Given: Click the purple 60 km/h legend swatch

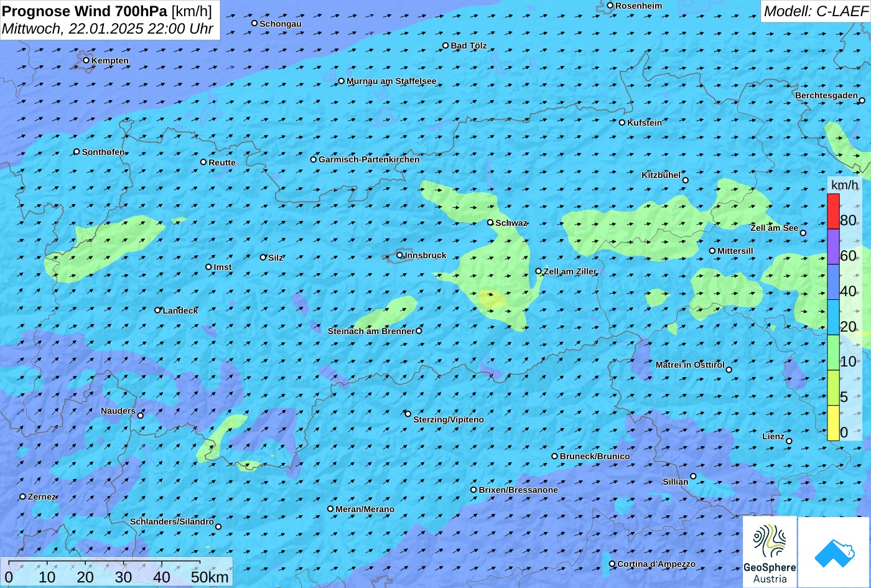Looking at the screenshot, I should click(x=833, y=247).
